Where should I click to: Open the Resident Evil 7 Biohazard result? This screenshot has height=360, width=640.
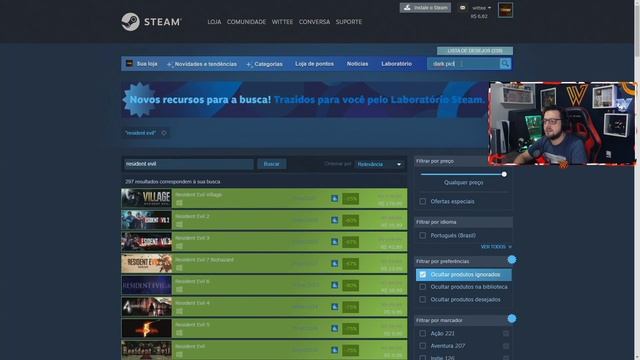264,263
